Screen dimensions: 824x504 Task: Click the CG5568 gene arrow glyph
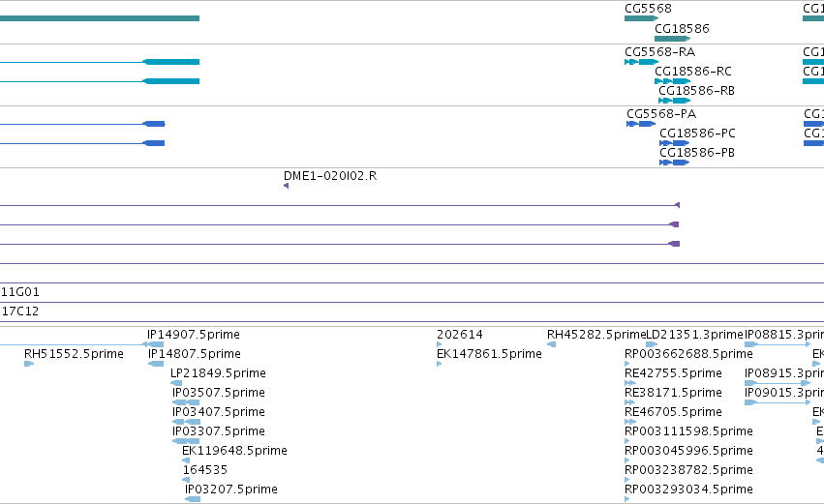(x=642, y=18)
